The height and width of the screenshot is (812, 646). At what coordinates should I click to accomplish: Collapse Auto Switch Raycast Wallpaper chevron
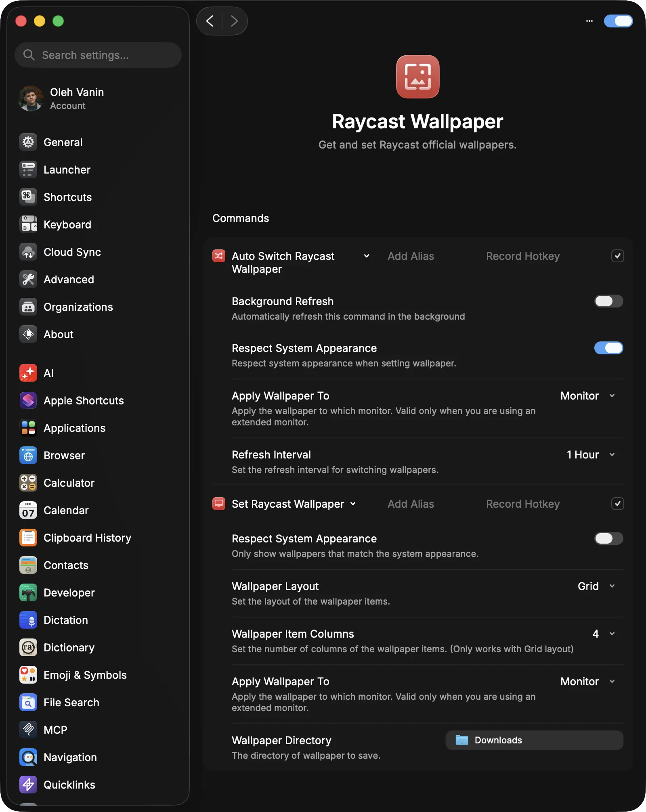pos(366,256)
